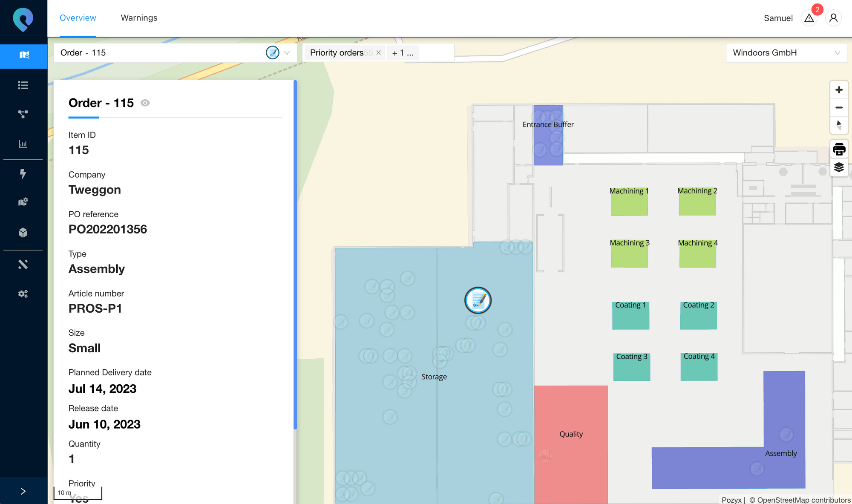
Task: Expand the hidden filters chip labeled + 1
Action: tap(403, 53)
